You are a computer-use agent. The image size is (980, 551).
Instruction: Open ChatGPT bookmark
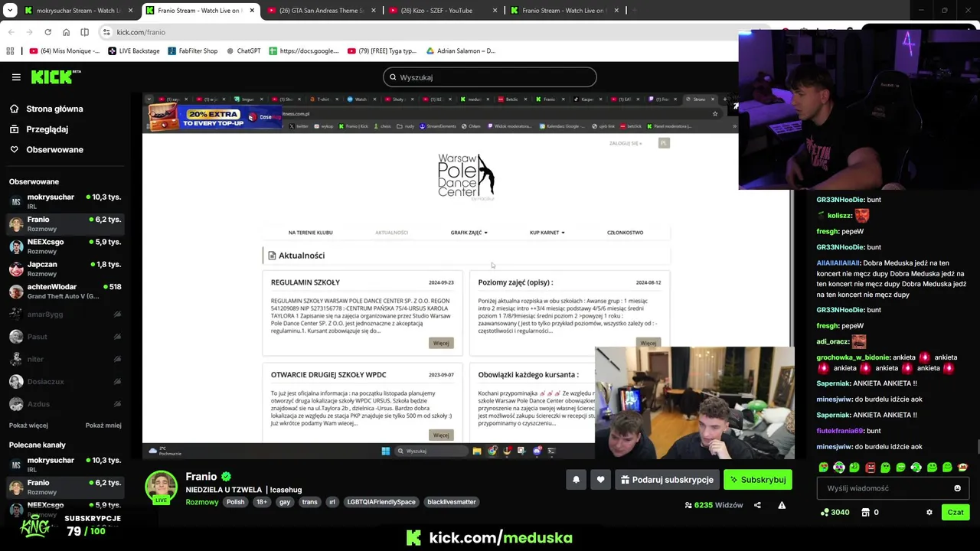click(243, 51)
